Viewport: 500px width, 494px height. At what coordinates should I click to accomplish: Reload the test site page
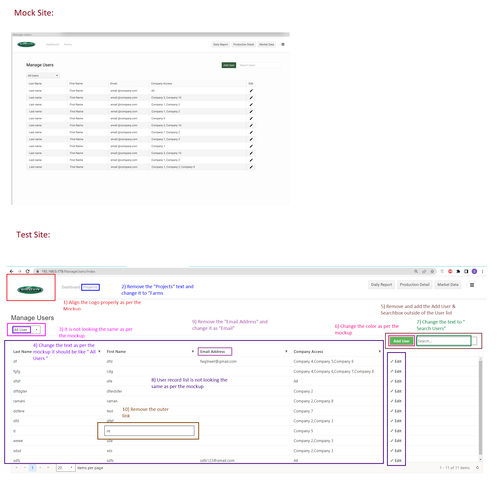[27, 271]
